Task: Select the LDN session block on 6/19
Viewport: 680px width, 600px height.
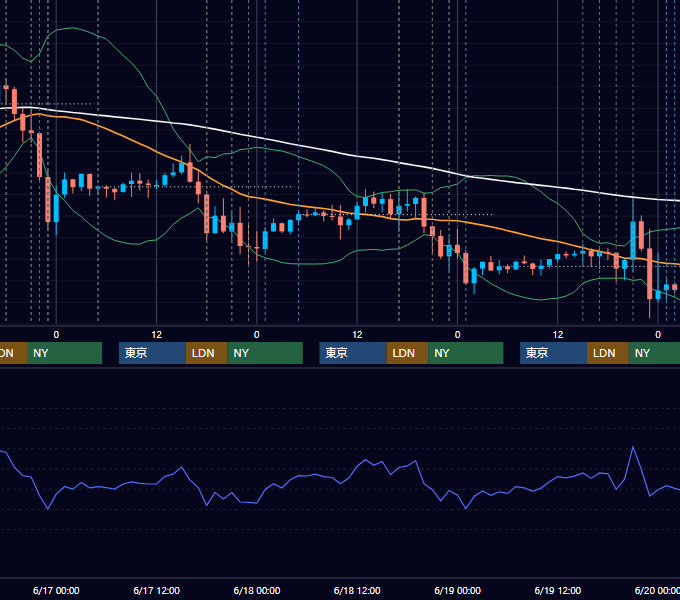Action: (608, 353)
